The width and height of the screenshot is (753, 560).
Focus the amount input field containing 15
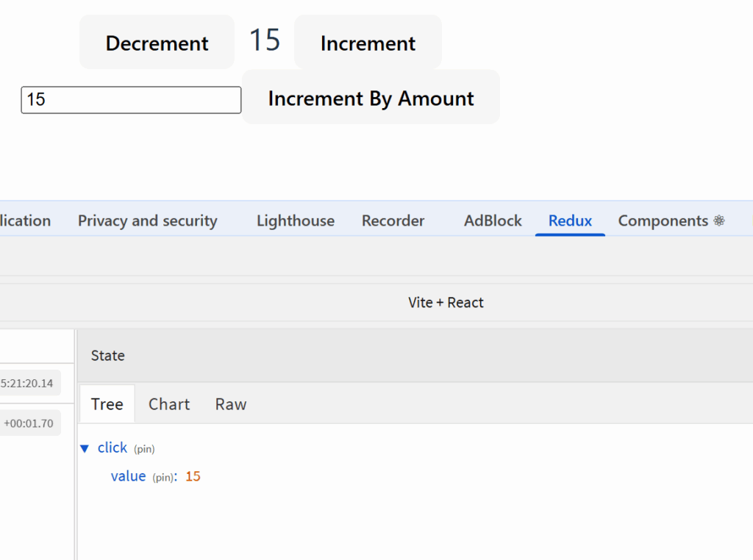(131, 100)
